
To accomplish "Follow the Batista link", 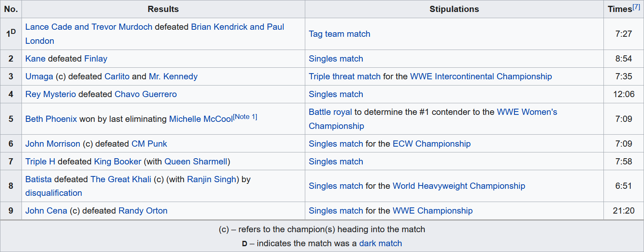I will (x=38, y=179).
